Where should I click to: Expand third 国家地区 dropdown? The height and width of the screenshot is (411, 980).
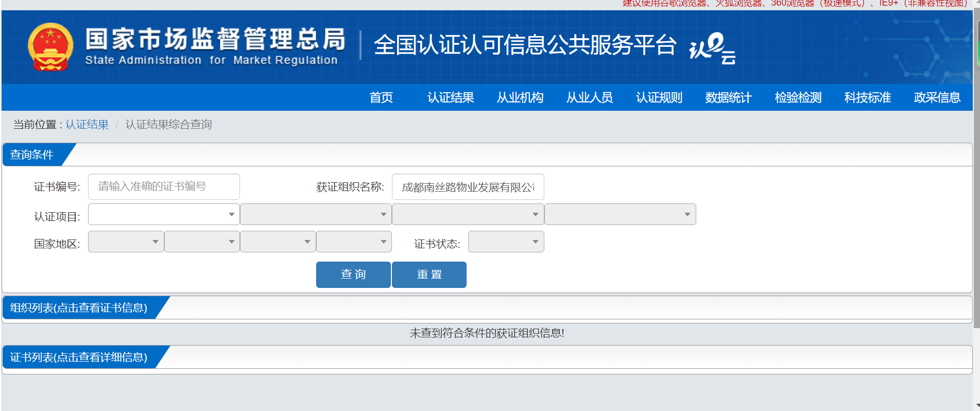(278, 242)
